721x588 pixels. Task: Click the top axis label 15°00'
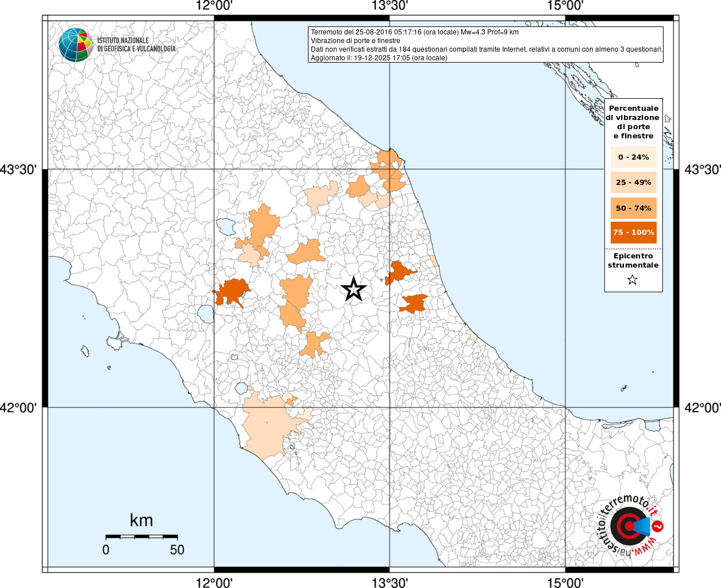(565, 6)
